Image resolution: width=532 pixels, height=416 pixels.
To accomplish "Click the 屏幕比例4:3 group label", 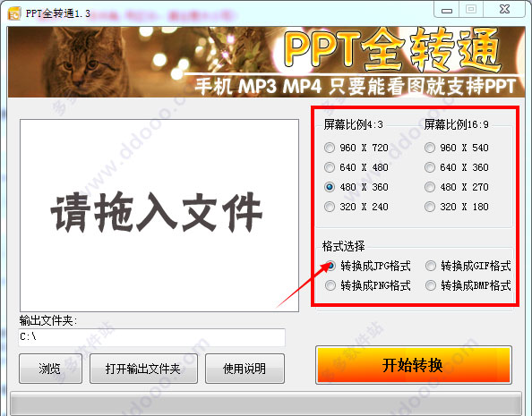I will click(x=353, y=124).
